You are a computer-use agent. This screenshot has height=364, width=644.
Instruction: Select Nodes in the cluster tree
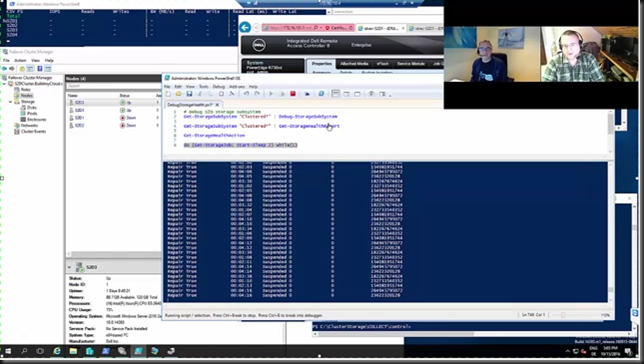26,95
